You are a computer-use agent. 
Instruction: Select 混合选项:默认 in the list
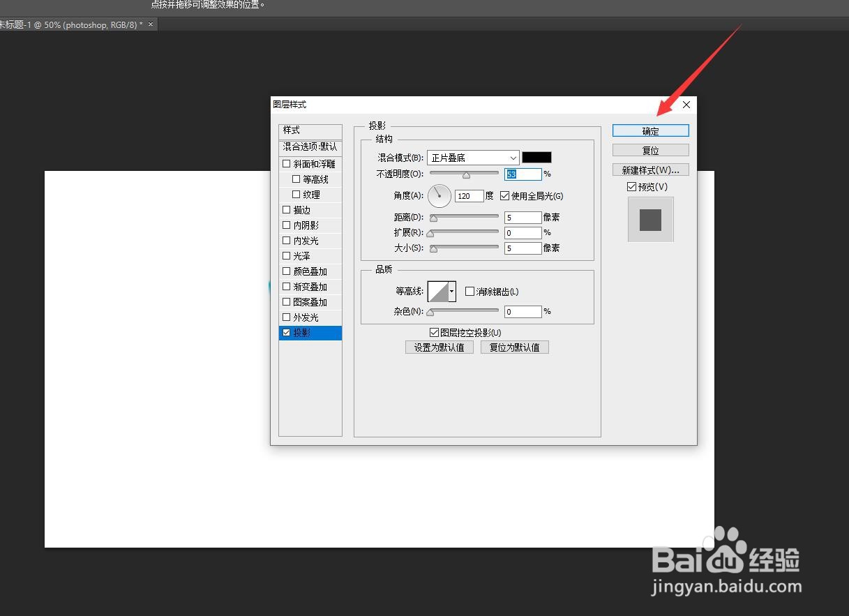pos(310,147)
